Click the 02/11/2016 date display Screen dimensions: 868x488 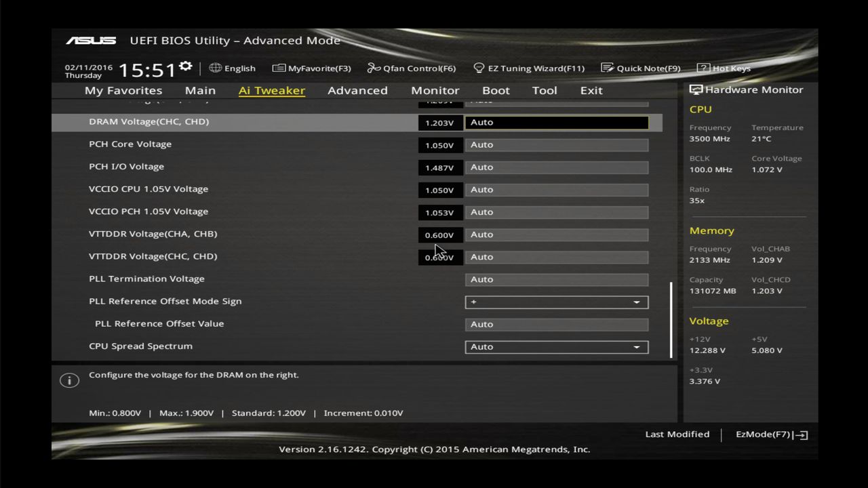[88, 68]
